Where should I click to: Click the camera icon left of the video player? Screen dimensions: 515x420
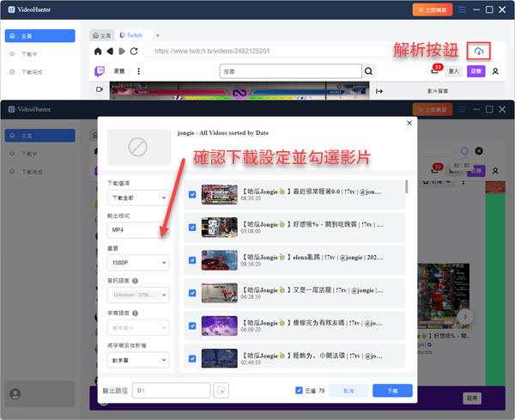tap(100, 89)
